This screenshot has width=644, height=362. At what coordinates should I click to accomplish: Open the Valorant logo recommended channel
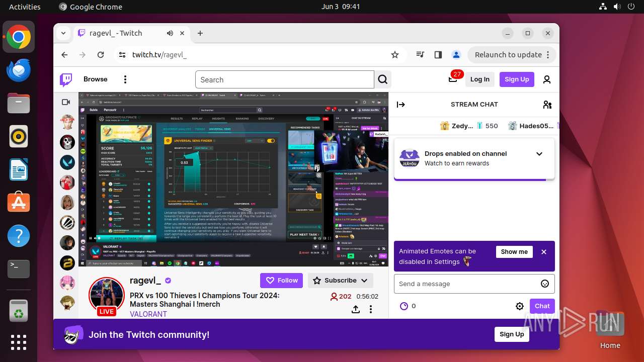[67, 162]
